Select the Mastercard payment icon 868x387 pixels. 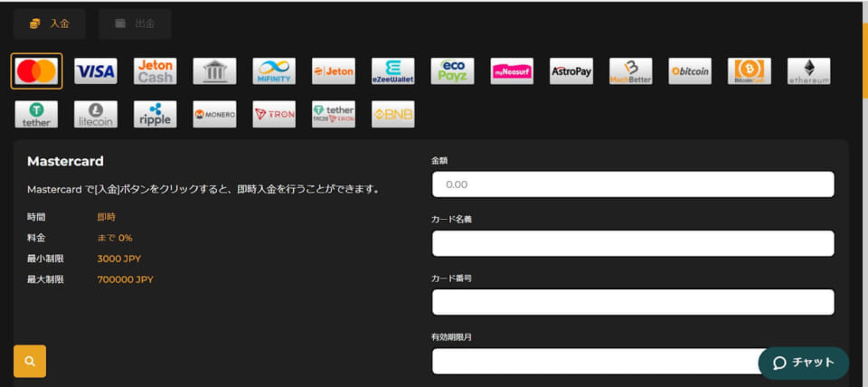point(36,71)
